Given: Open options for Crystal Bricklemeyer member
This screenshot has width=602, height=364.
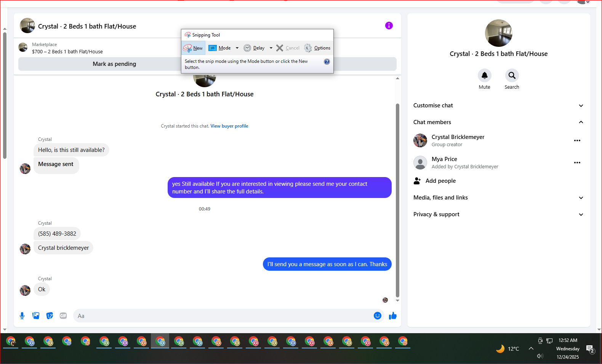Looking at the screenshot, I should pos(577,140).
